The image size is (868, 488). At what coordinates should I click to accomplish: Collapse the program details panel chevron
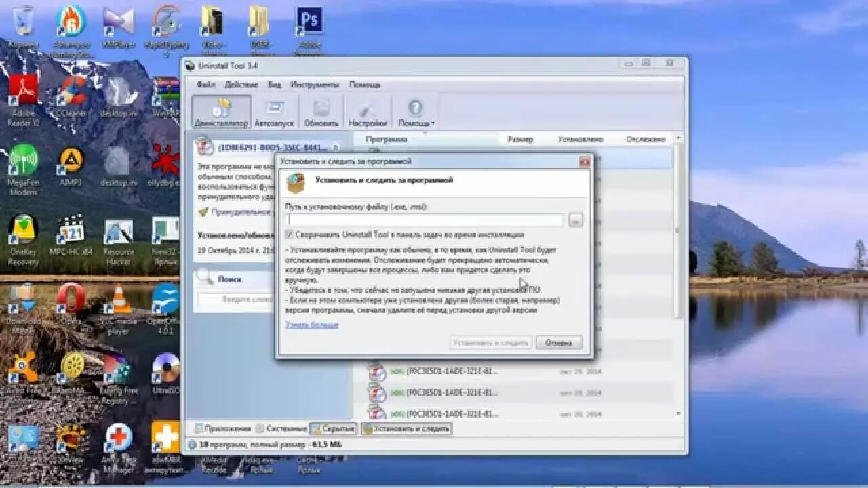[335, 148]
